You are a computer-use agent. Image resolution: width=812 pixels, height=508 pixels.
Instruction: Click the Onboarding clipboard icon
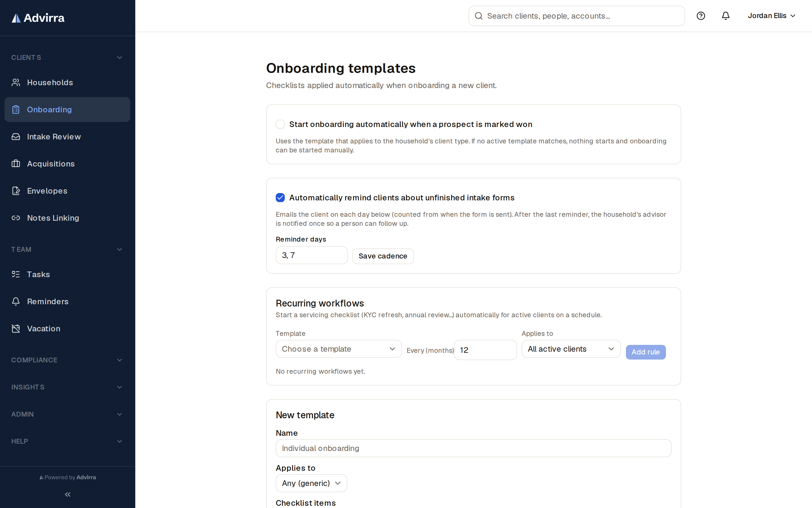pyautogui.click(x=16, y=110)
